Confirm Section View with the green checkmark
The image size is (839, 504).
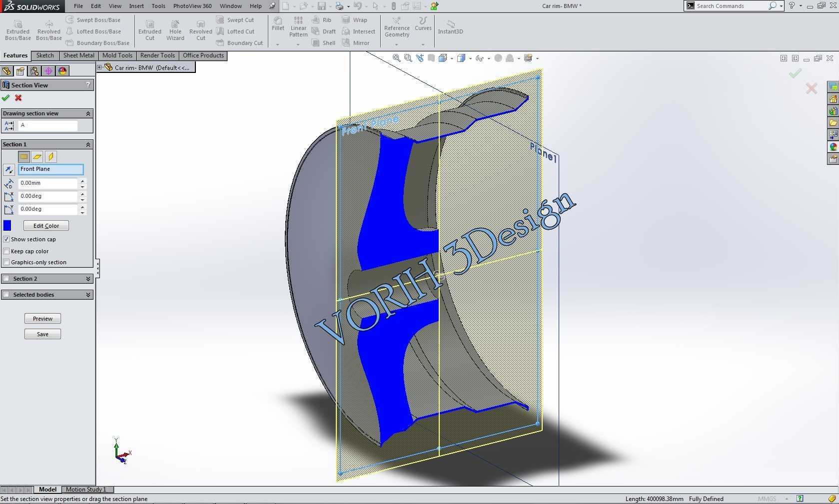click(6, 98)
